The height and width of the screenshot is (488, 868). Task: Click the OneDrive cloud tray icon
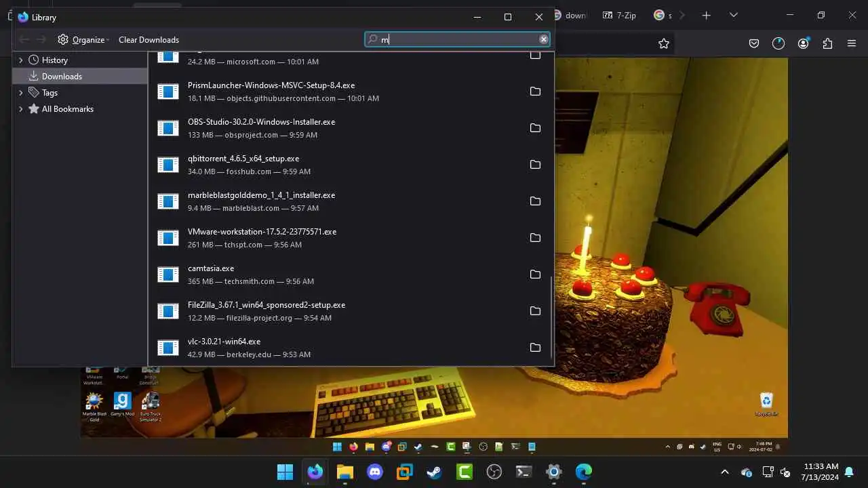[x=747, y=472]
